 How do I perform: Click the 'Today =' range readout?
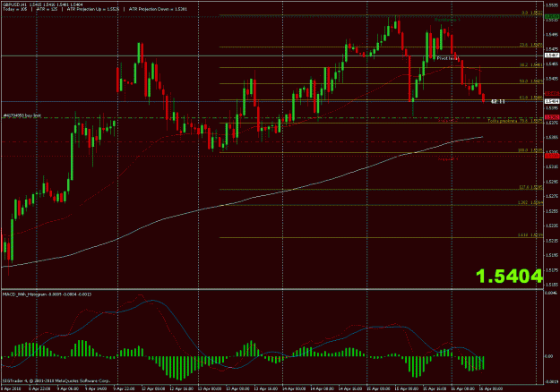tap(14, 9)
